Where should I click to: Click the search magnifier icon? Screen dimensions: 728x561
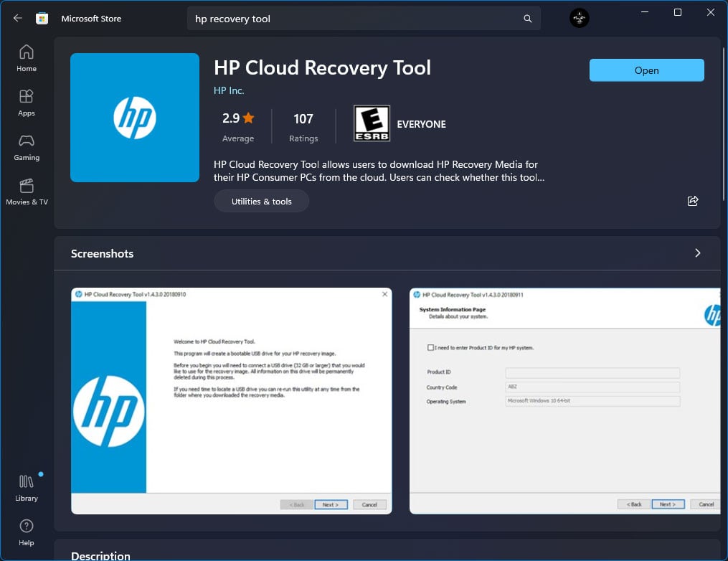pyautogui.click(x=527, y=19)
